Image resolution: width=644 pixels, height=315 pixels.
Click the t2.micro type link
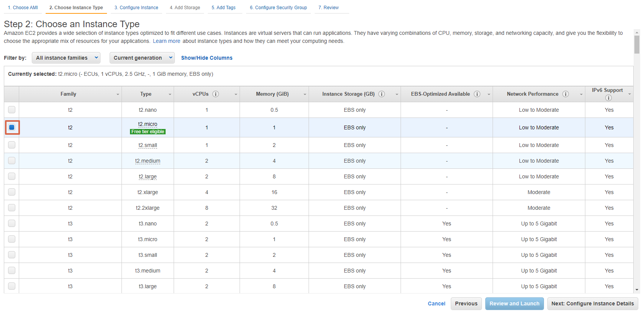point(148,124)
